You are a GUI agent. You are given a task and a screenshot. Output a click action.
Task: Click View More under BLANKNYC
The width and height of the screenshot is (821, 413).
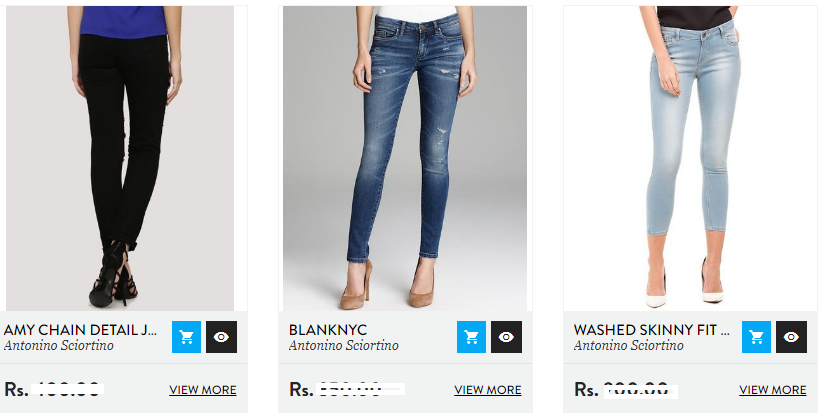(487, 390)
